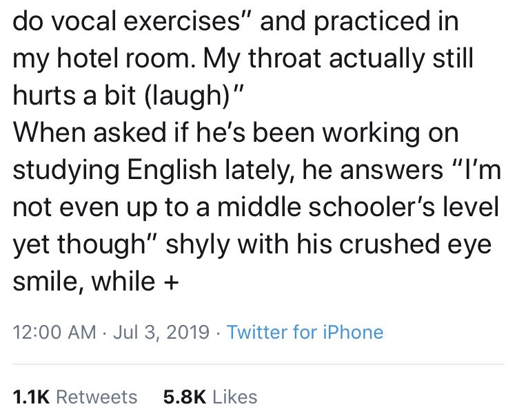The image size is (517, 420).
Task: Click the 12:00 AM timestamp
Action: pos(54,333)
